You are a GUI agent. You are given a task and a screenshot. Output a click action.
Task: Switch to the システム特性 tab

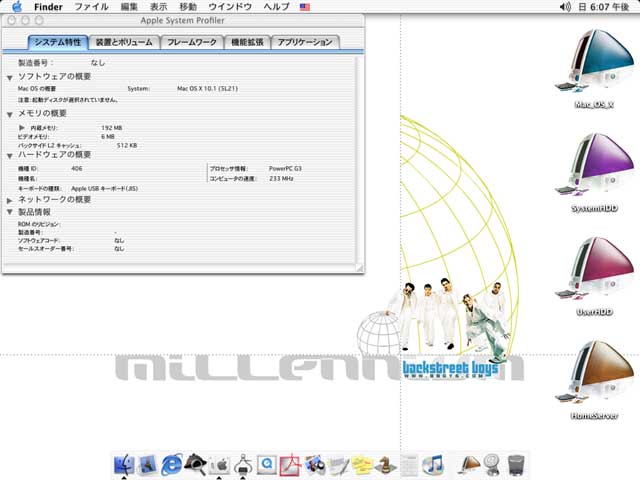click(x=58, y=42)
